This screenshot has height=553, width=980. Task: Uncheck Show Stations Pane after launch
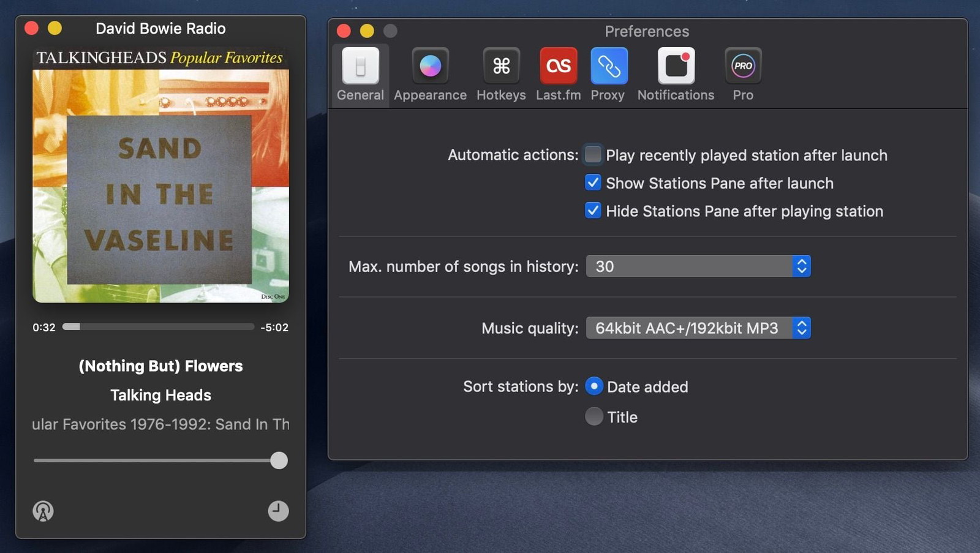593,182
